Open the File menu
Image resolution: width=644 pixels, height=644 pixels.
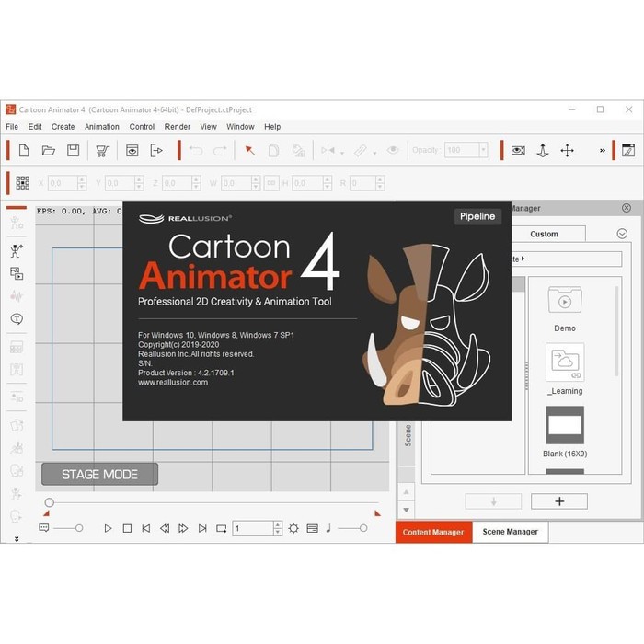pos(12,127)
